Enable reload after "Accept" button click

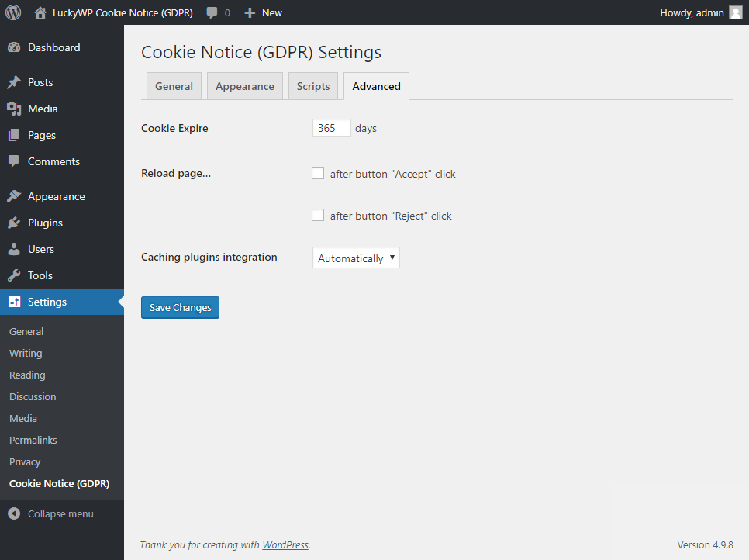(x=318, y=174)
